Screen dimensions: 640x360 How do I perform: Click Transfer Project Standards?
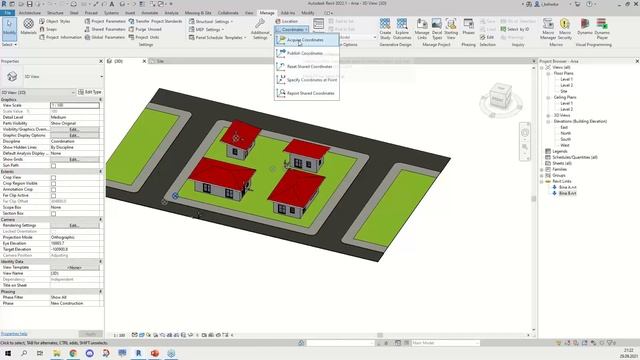[x=155, y=21]
